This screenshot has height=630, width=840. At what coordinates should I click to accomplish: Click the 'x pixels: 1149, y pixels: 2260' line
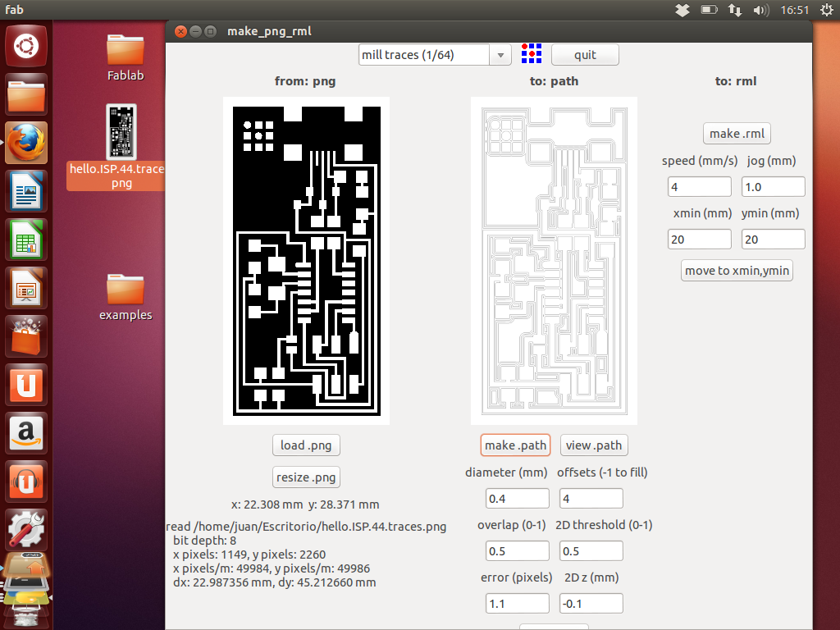click(x=249, y=555)
